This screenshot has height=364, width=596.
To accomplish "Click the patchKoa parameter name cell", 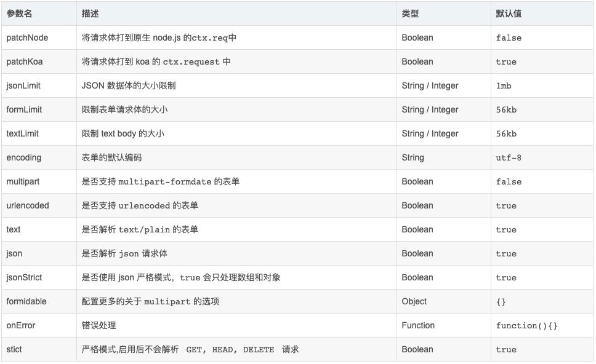I will pyautogui.click(x=25, y=61).
